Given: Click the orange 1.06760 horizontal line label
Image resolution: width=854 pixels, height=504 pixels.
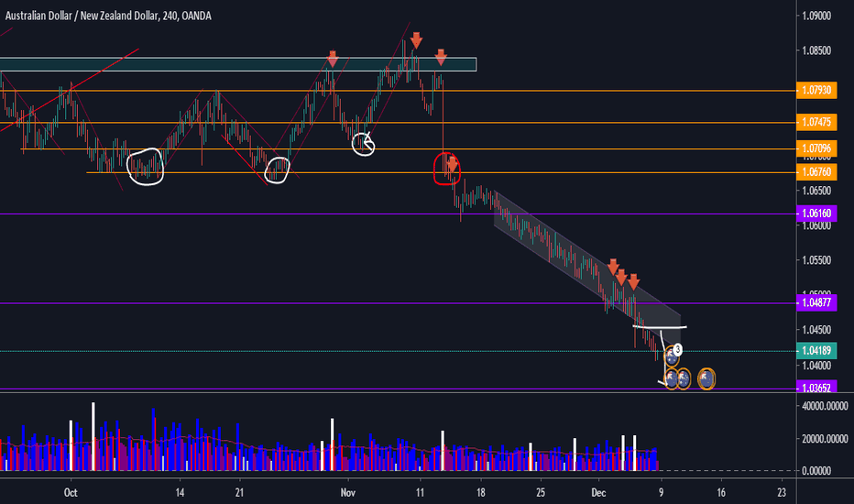Looking at the screenshot, I should (x=819, y=172).
